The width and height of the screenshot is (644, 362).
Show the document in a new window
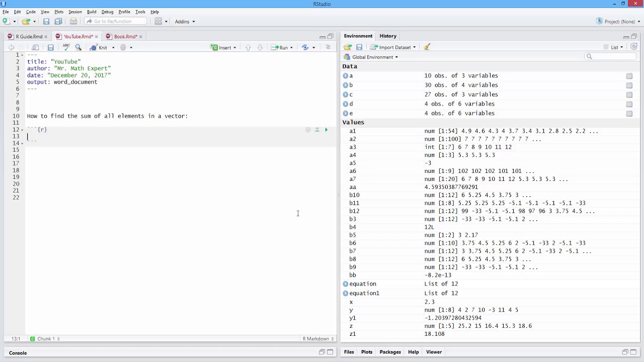tap(35, 47)
